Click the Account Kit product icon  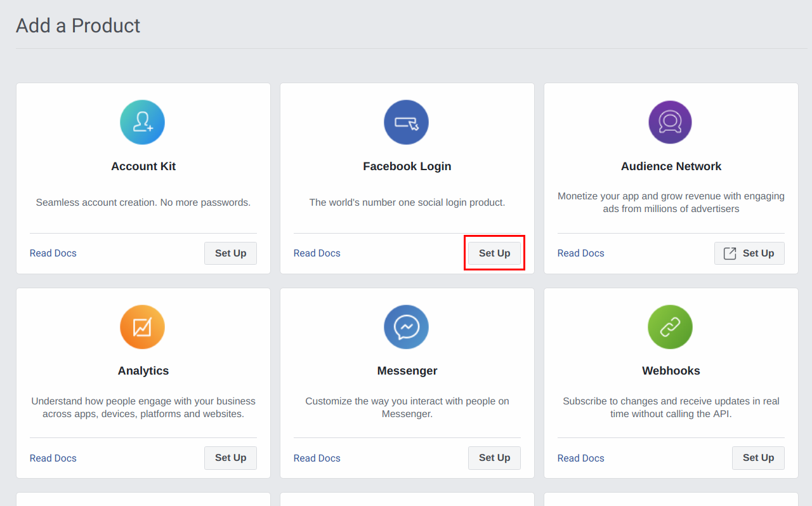(x=143, y=122)
